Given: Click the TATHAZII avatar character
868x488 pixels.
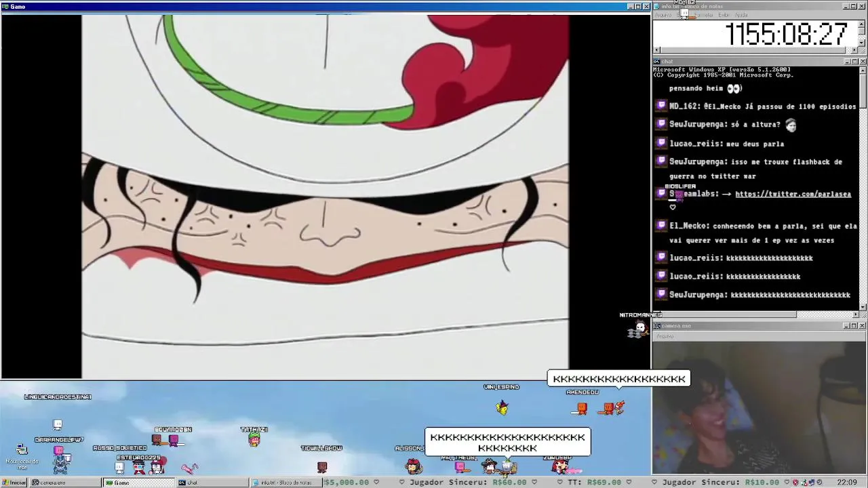Looking at the screenshot, I should pos(254,441).
